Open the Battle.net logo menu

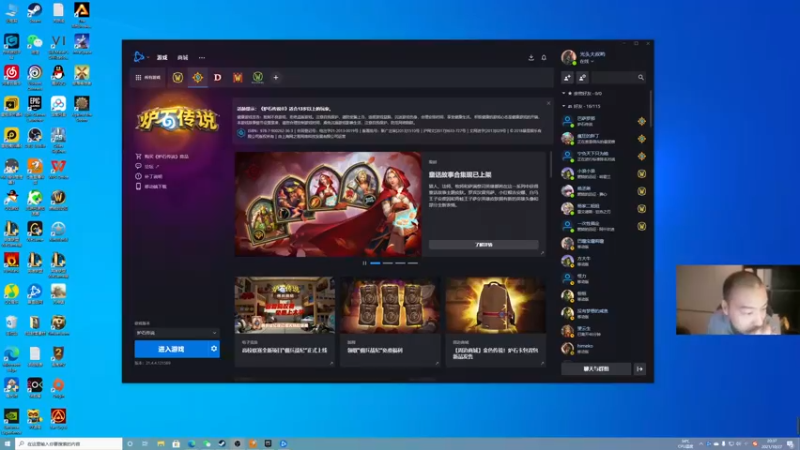[139, 57]
